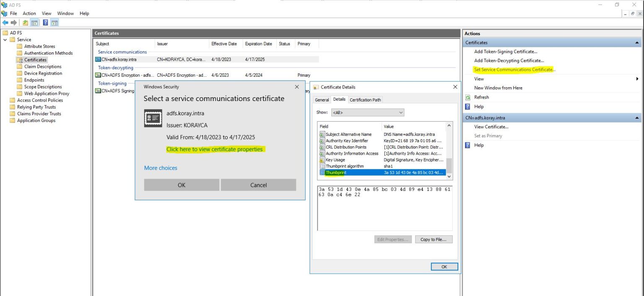
Task: Click the Help question mark toolbar icon
Action: 45,23
